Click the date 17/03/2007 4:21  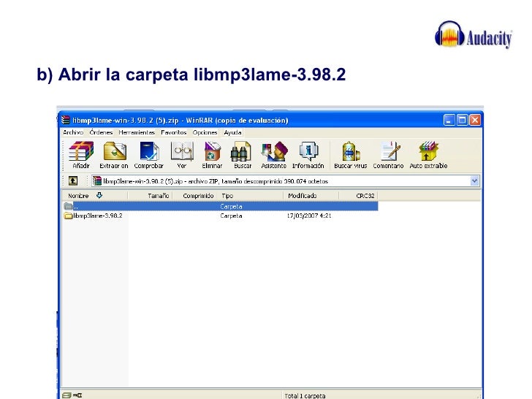tap(309, 216)
